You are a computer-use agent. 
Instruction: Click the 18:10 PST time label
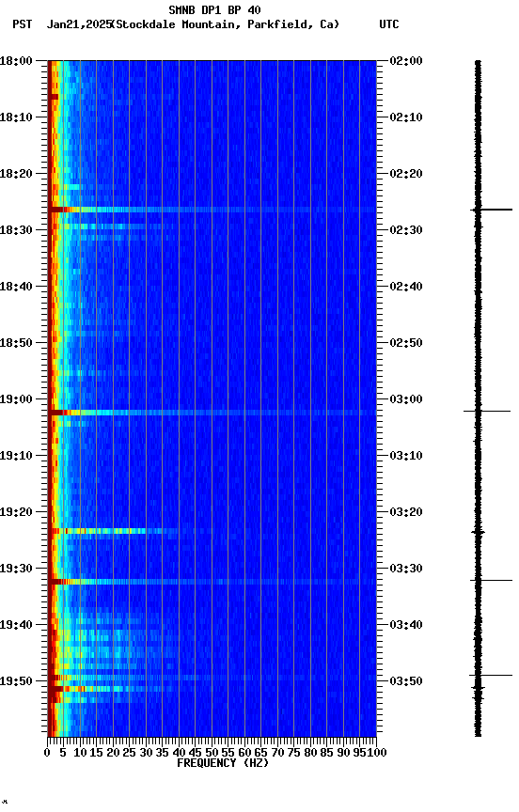pyautogui.click(x=16, y=117)
